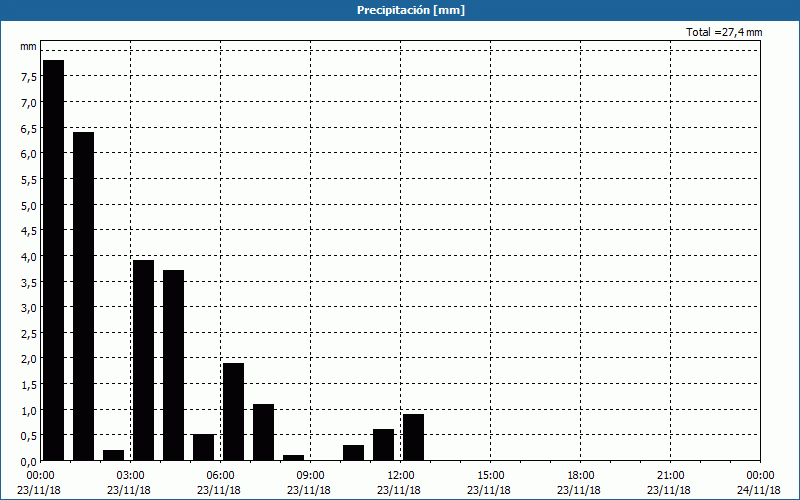Click the 0,3 mm bar at 10:00
The width and height of the screenshot is (800, 500).
[354, 453]
